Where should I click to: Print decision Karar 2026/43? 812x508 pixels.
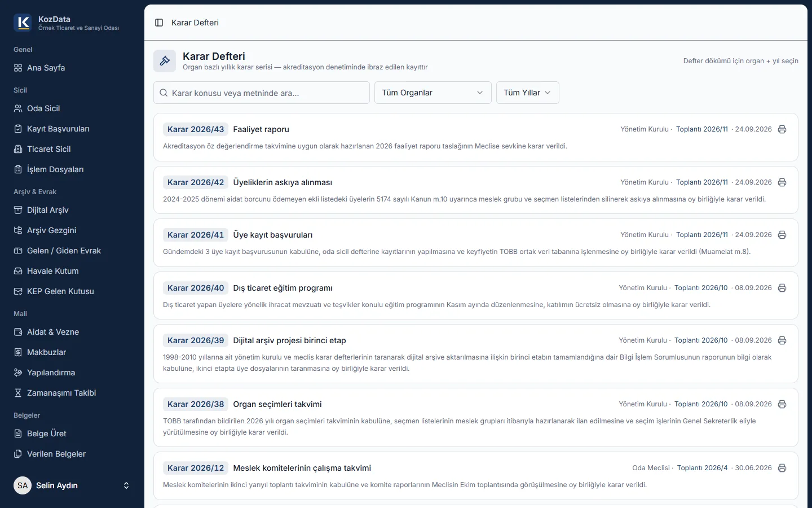[782, 129]
